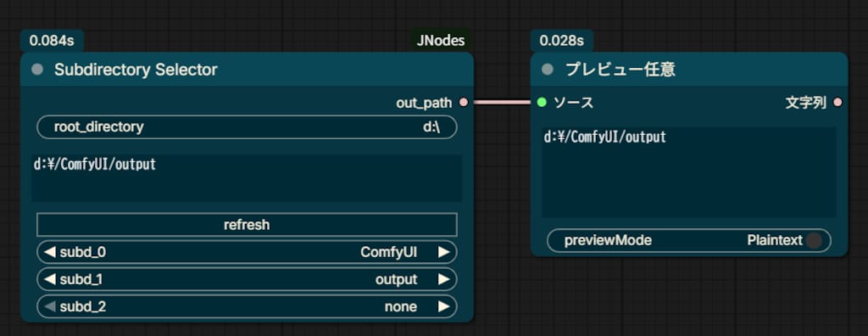Collapse the プレビュー任意 node via gray dot

(548, 70)
